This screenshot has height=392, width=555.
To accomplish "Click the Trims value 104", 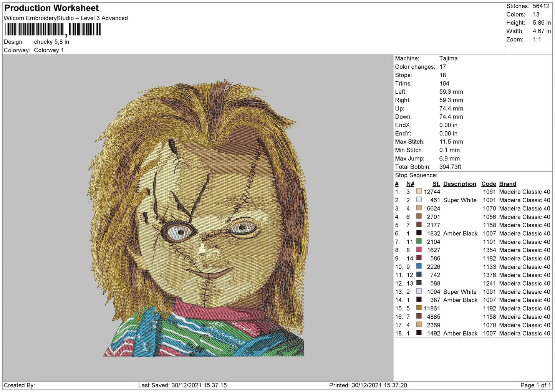I will point(444,84).
